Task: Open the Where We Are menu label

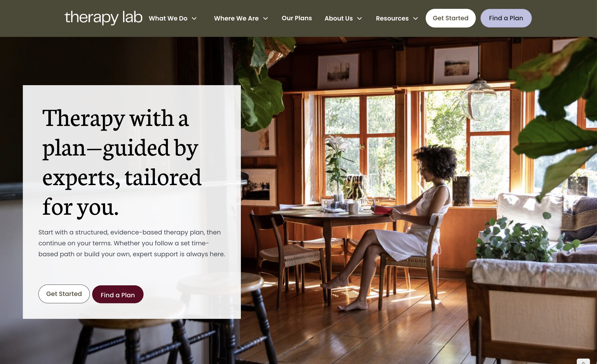Action: 236,18
